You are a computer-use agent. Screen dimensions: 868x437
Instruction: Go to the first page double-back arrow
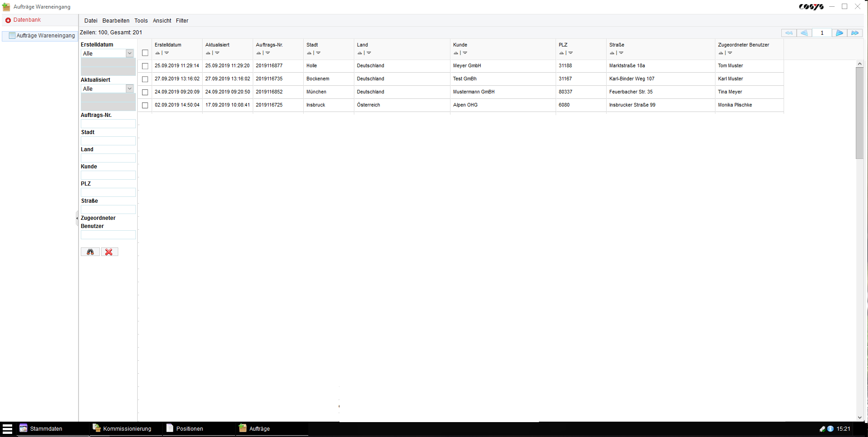coord(789,33)
